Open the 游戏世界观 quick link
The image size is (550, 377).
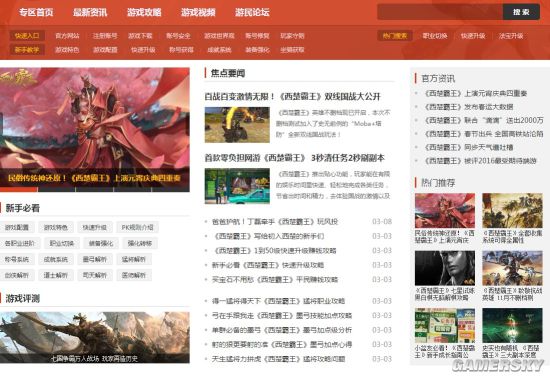click(219, 36)
